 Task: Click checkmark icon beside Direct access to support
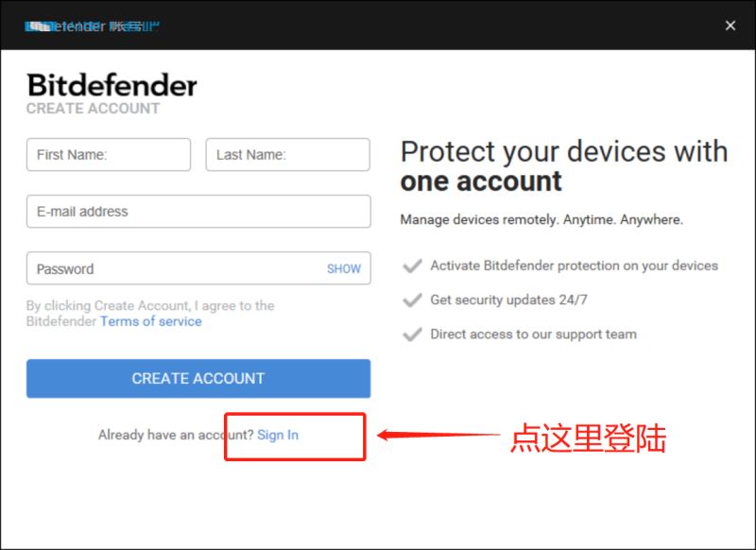(x=412, y=334)
